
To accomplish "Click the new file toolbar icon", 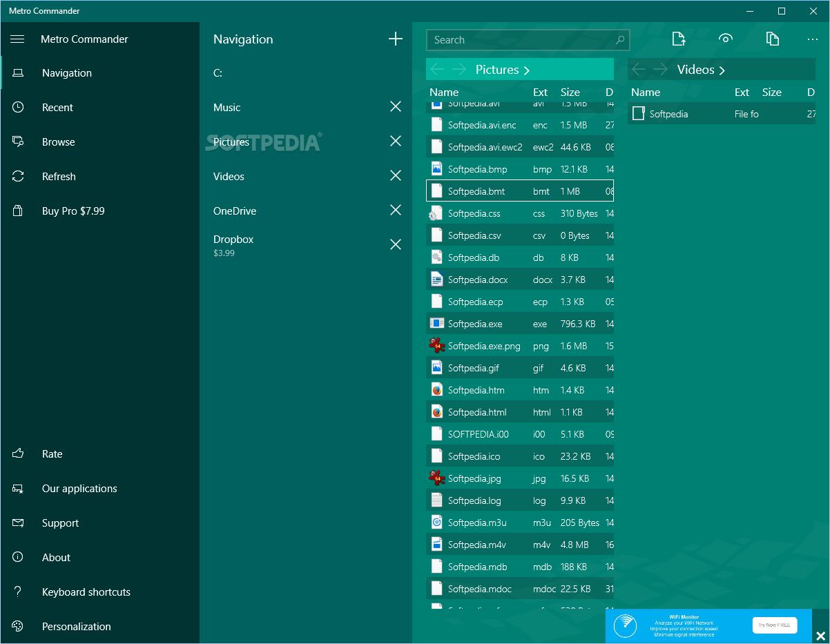I will pos(679,39).
